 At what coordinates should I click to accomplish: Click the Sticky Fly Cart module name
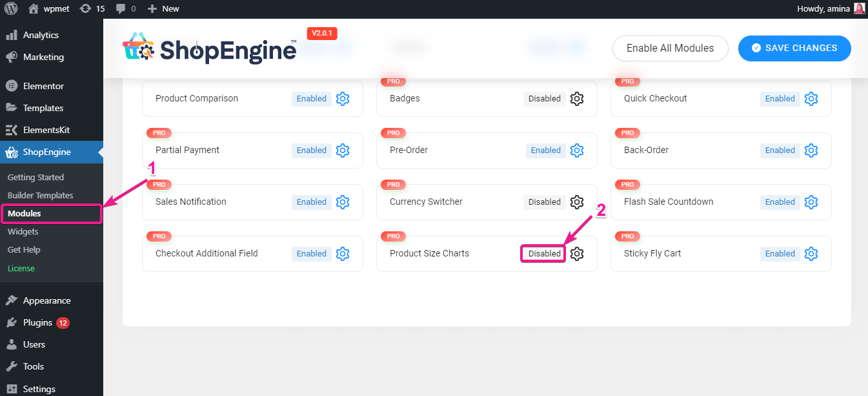(652, 253)
